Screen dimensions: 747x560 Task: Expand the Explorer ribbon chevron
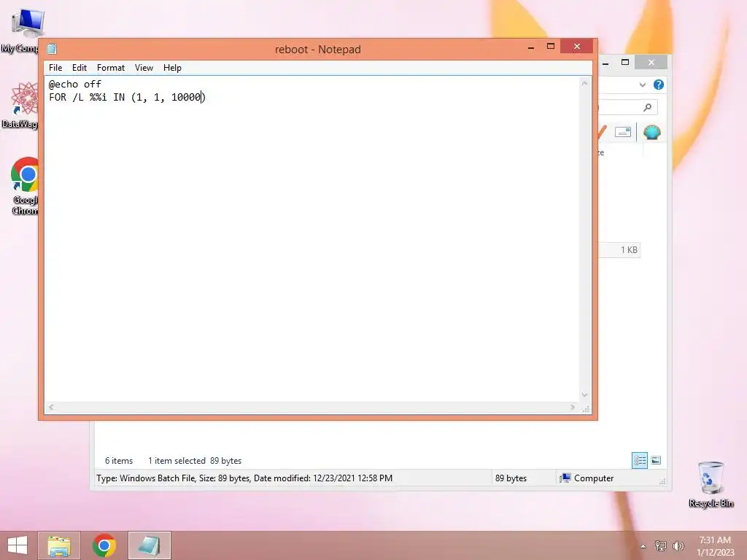pyautogui.click(x=642, y=85)
